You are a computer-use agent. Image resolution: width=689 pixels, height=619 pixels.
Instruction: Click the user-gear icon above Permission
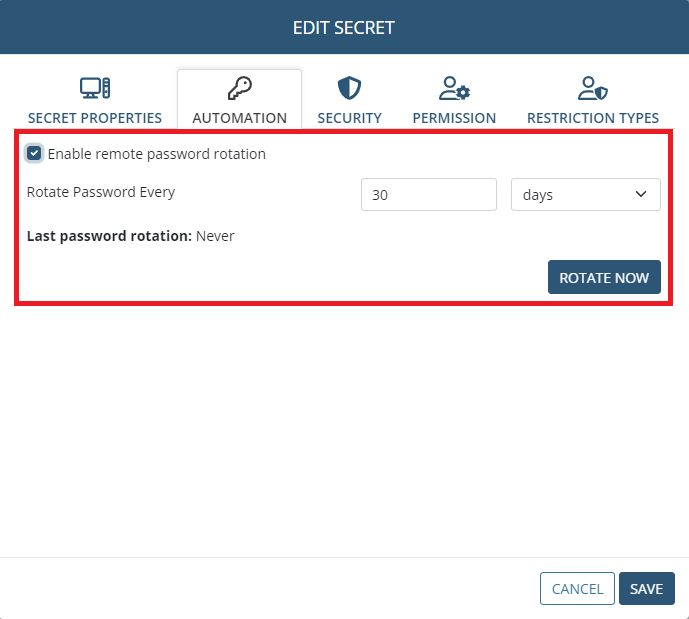coord(454,89)
